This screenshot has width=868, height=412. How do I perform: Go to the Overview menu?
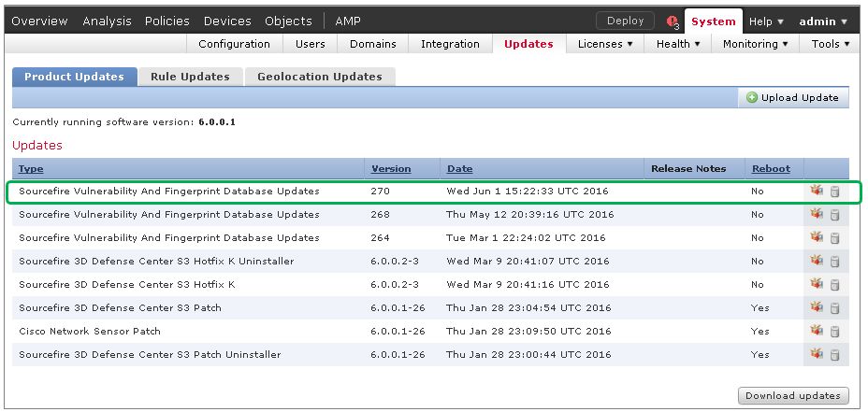point(39,21)
